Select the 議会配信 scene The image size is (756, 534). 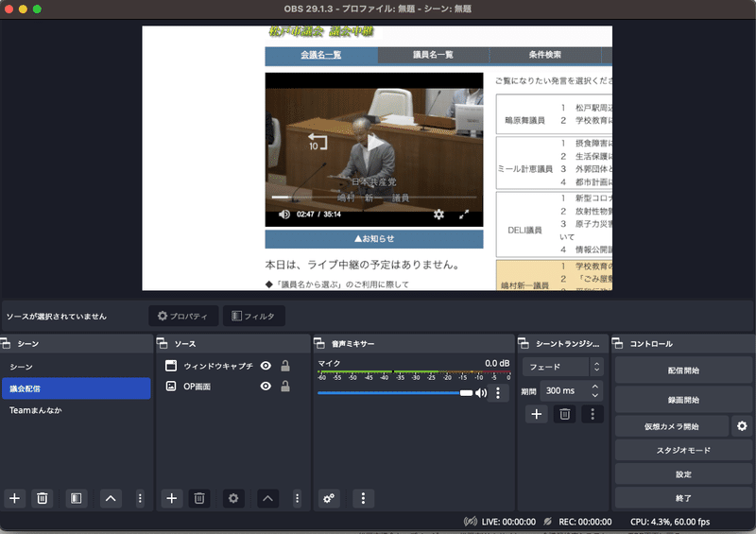tap(77, 388)
